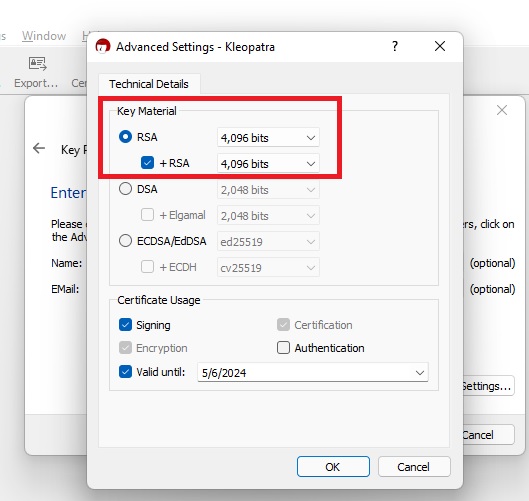Open the cv25519 curve dropdown

pyautogui.click(x=268, y=267)
